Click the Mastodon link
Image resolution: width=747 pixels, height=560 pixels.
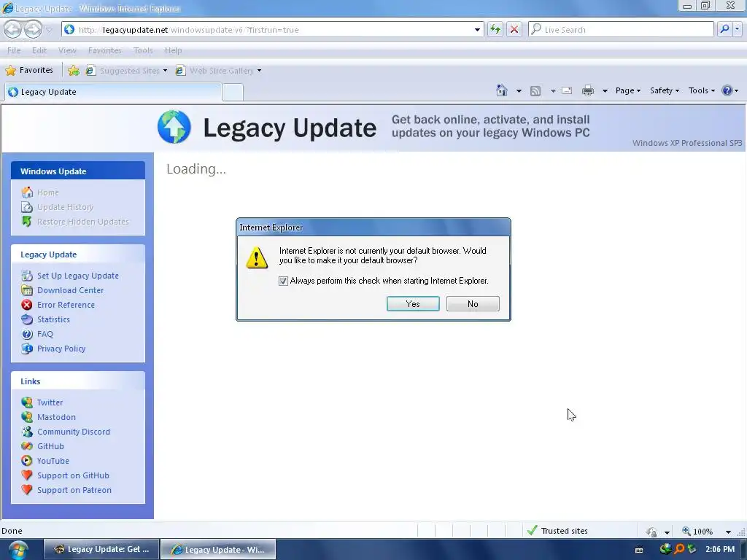click(56, 417)
